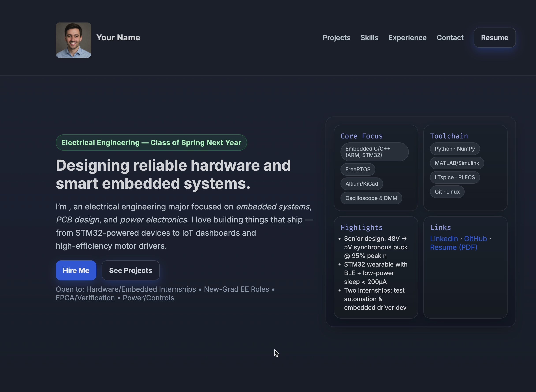Click the FreeRTOS tag under Core Focus

(x=358, y=169)
